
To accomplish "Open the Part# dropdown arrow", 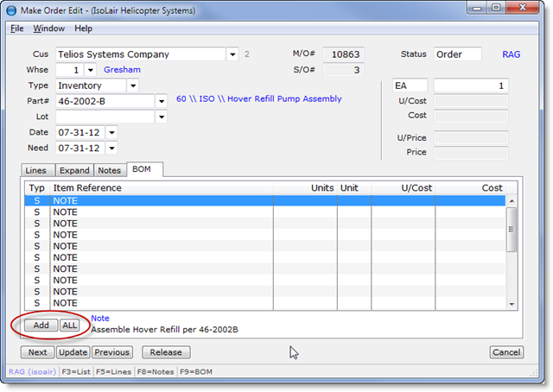I will point(161,101).
